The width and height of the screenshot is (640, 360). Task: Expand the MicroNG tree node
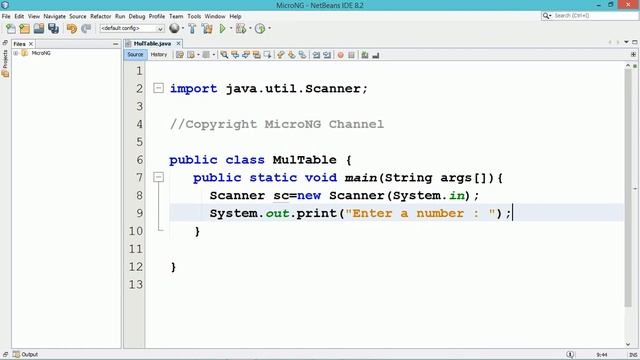pos(16,53)
